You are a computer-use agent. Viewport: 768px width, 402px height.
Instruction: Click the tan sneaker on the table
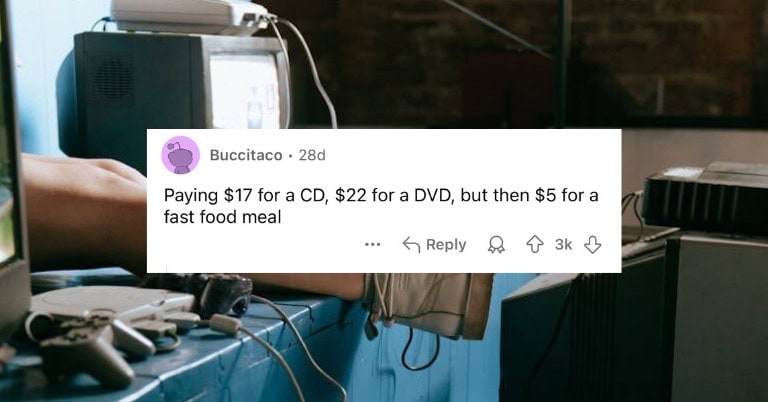pyautogui.click(x=429, y=305)
